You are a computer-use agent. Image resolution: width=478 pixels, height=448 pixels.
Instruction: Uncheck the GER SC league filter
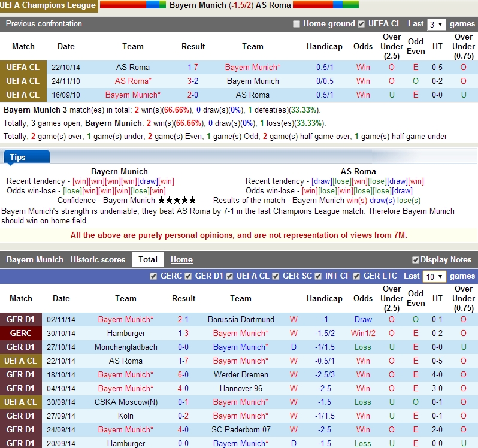point(276,276)
